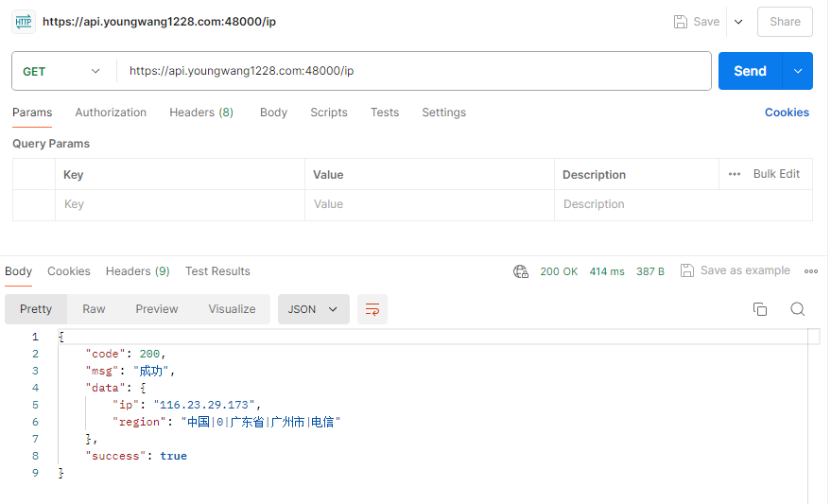
Task: Open the request Body tab
Action: pos(273,113)
